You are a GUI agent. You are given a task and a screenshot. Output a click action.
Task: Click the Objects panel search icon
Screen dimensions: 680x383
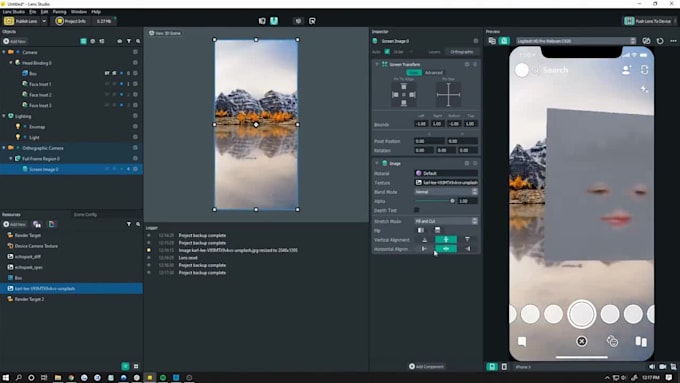[138, 41]
